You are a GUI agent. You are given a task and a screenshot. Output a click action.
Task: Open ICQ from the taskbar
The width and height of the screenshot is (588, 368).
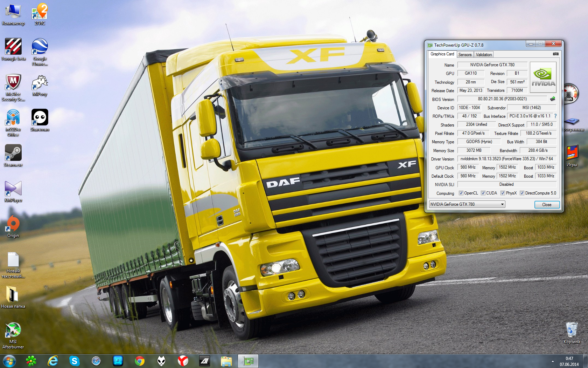click(31, 361)
